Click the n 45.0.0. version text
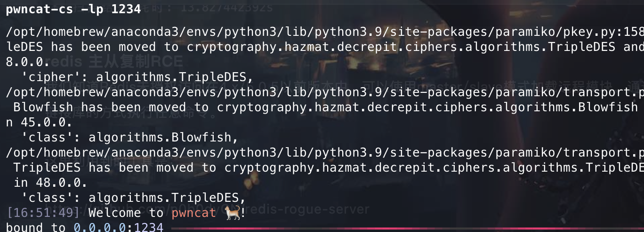The image size is (644, 232). (x=39, y=122)
